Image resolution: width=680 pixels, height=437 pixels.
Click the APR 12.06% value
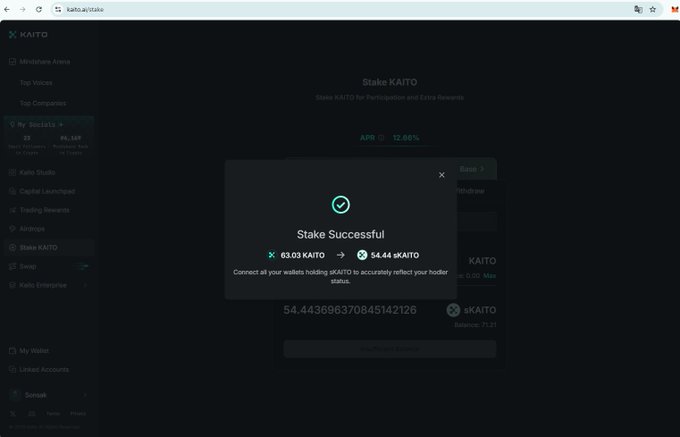pyautogui.click(x=406, y=138)
